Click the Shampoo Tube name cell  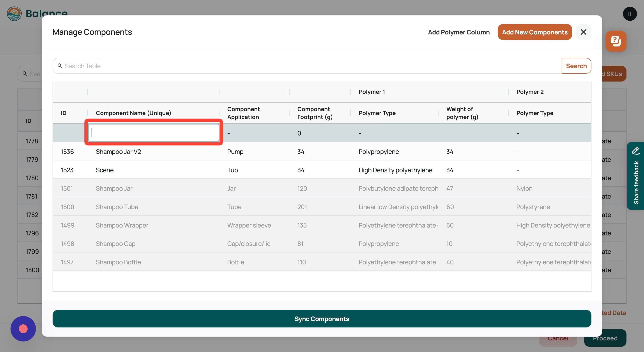117,207
